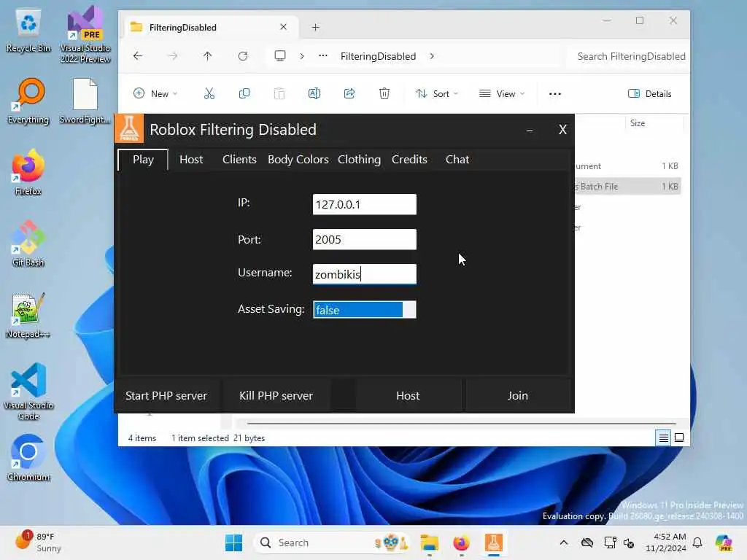The width and height of the screenshot is (747, 560).
Task: Switch to the Chat tab
Action: tap(457, 160)
